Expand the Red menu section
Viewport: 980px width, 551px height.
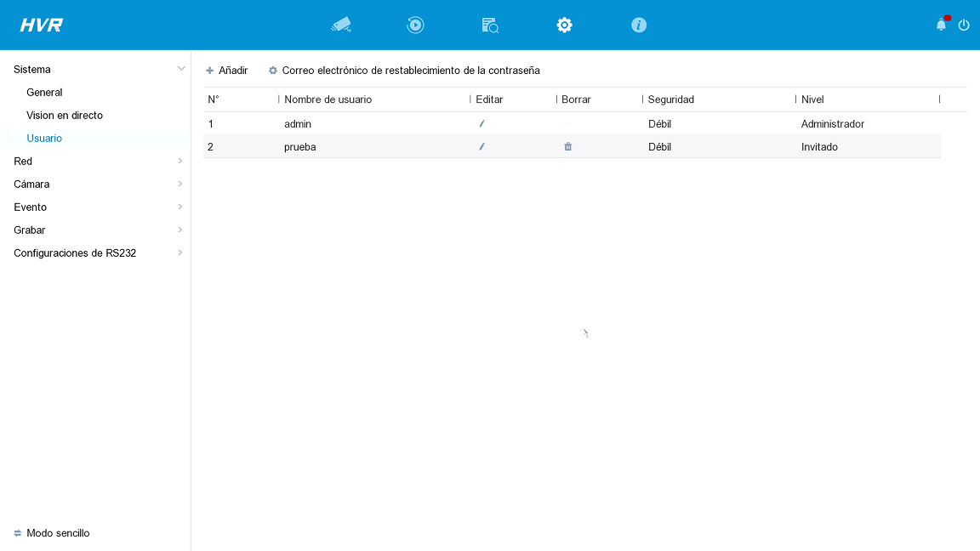pyautogui.click(x=95, y=162)
